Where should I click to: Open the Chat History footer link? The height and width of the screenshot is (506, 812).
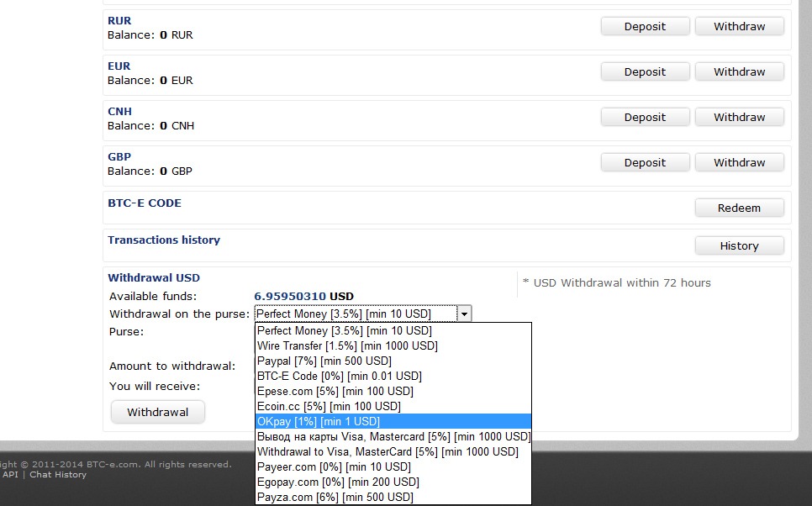tap(58, 474)
